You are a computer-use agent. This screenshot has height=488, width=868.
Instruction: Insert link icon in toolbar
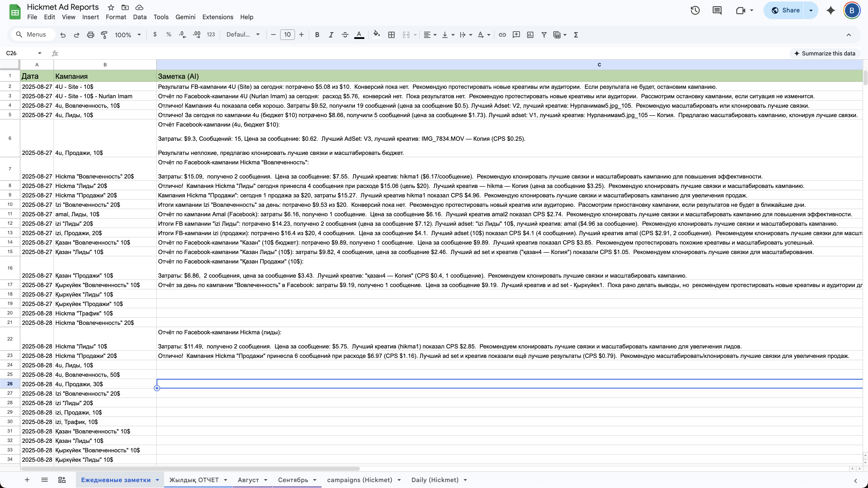[502, 35]
